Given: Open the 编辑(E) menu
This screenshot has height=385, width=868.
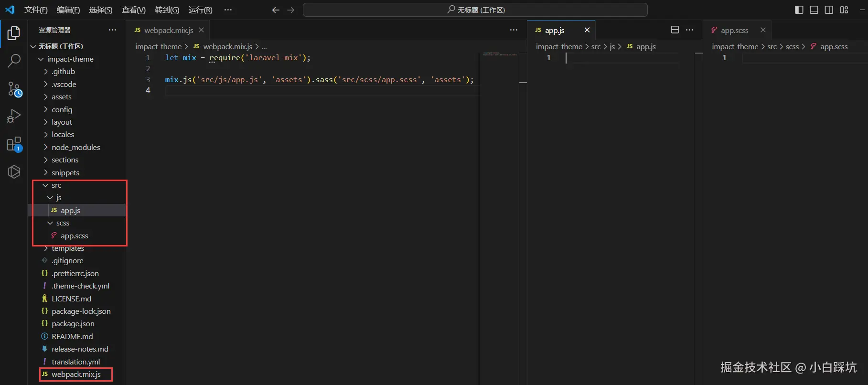Looking at the screenshot, I should click(x=68, y=10).
